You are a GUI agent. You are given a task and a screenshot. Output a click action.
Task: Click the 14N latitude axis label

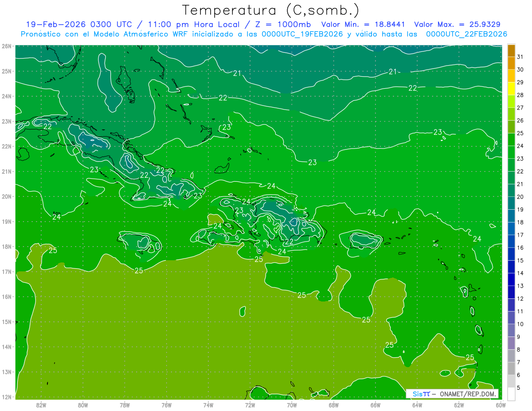[6, 347]
